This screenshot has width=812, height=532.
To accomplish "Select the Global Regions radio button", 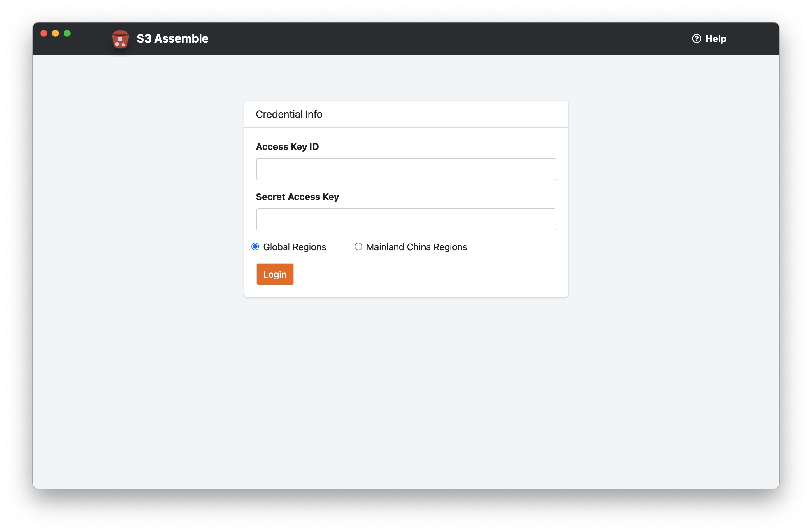I will point(255,246).
